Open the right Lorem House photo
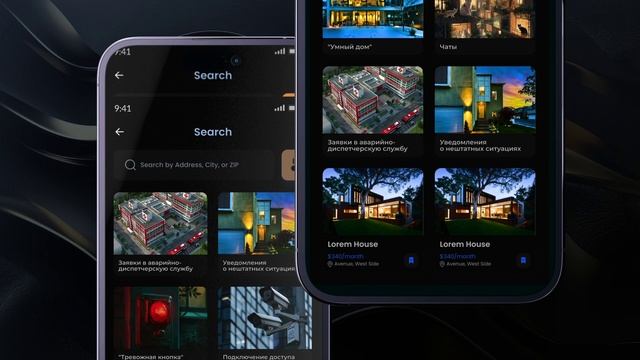This screenshot has height=360, width=640. point(485,202)
